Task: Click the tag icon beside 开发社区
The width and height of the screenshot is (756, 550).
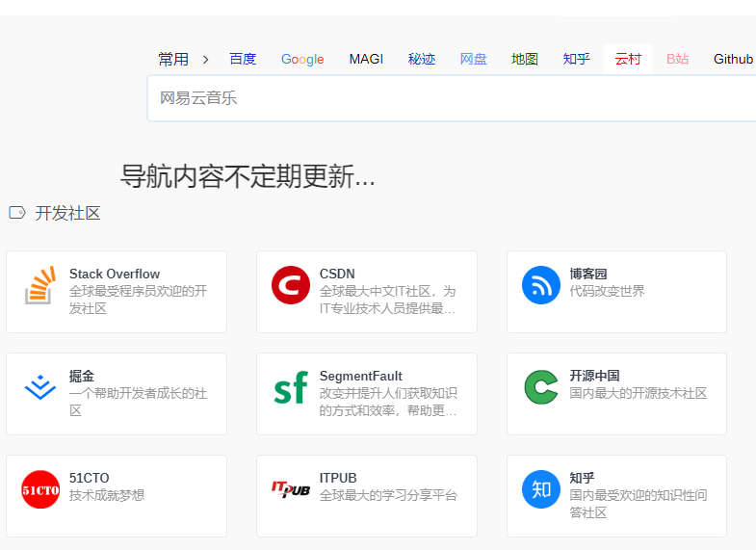Action: [17, 213]
